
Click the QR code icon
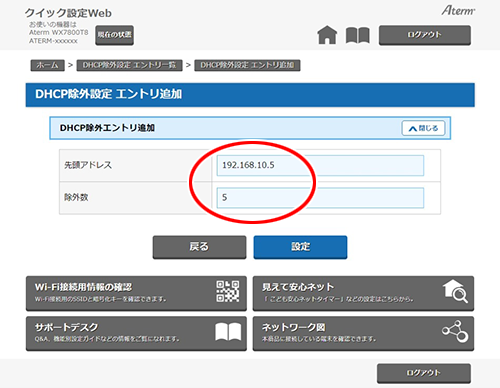[228, 291]
